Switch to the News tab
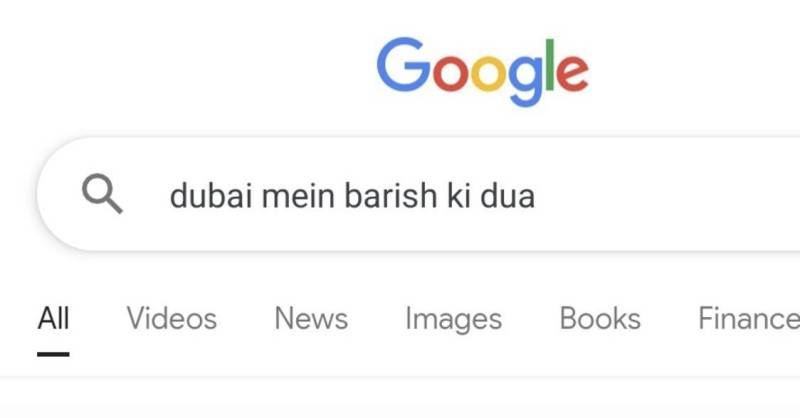Viewport: 800px width, 418px height. pos(311,318)
